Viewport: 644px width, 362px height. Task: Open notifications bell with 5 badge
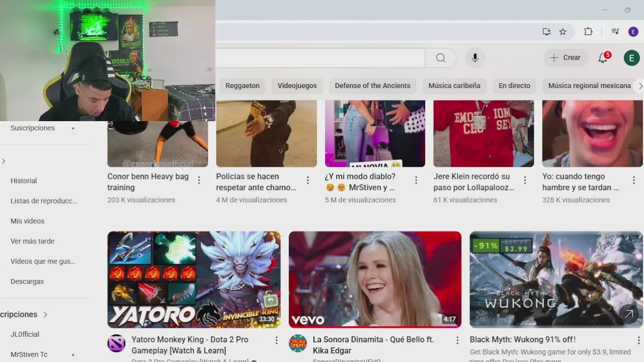click(603, 58)
